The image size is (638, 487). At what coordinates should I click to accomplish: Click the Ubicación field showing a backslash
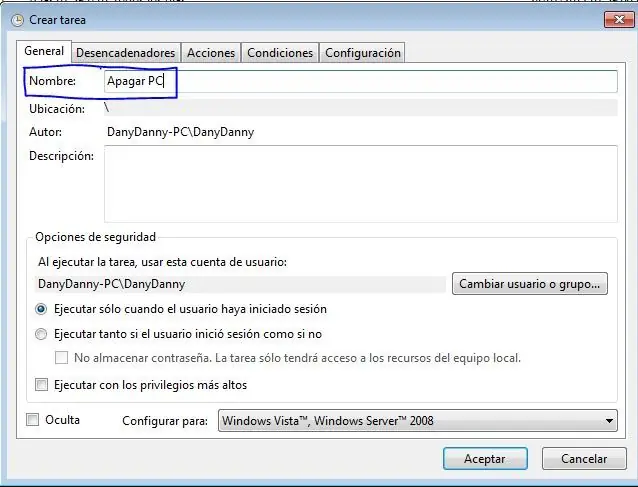pyautogui.click(x=361, y=108)
